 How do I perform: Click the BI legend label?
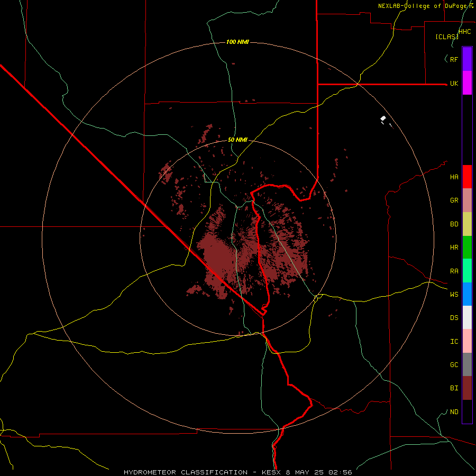click(x=454, y=388)
